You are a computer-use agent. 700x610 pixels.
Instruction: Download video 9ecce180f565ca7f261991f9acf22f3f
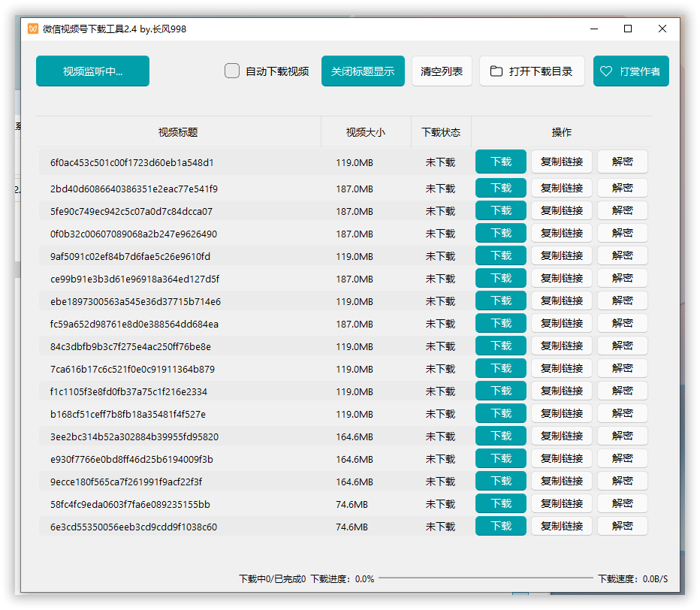(x=501, y=481)
